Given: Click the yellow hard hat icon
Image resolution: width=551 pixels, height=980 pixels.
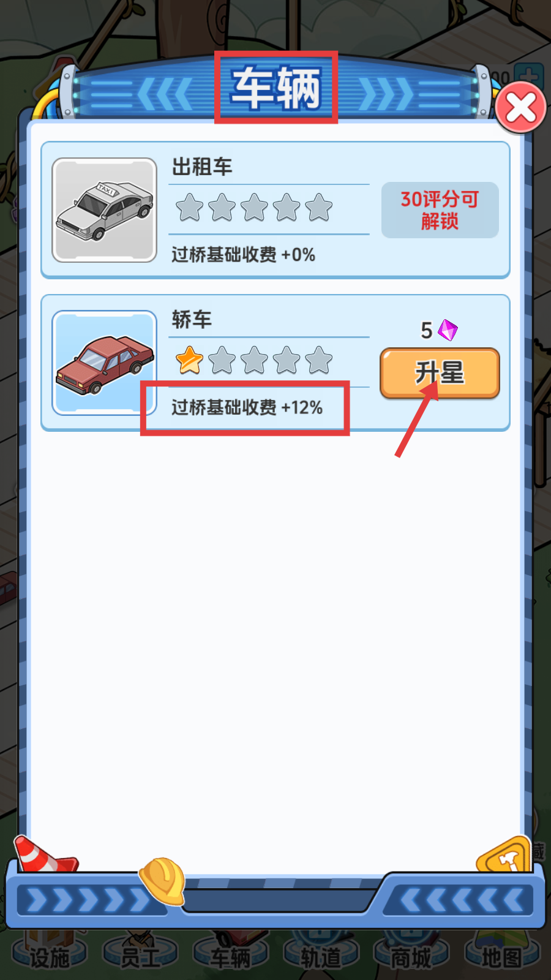Looking at the screenshot, I should tap(163, 881).
